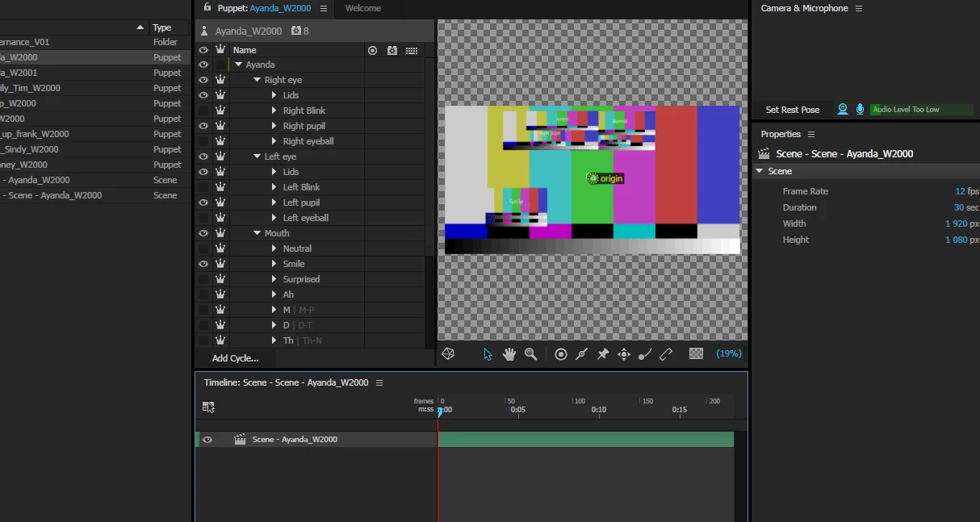Click the lock icon on the Puppet panel tab

pyautogui.click(x=207, y=7)
